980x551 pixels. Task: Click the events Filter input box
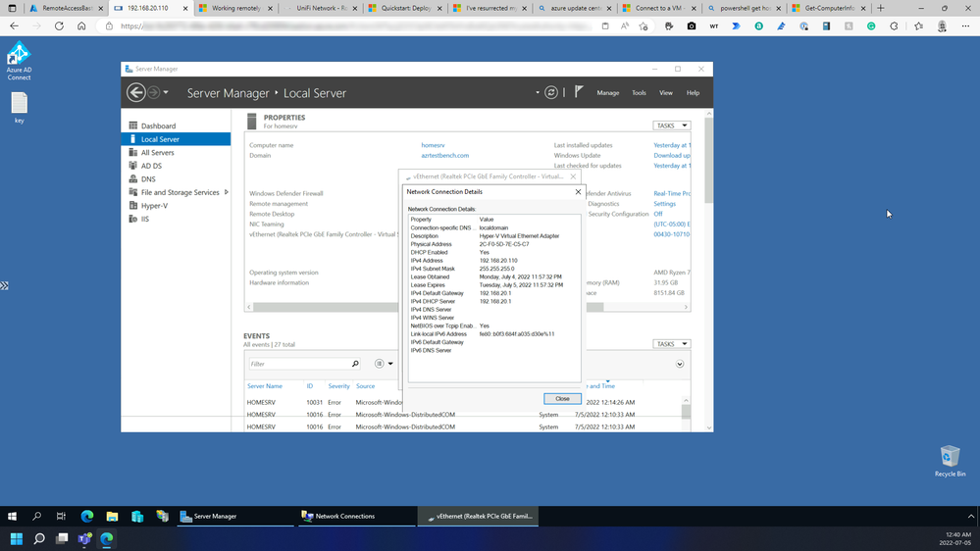298,364
